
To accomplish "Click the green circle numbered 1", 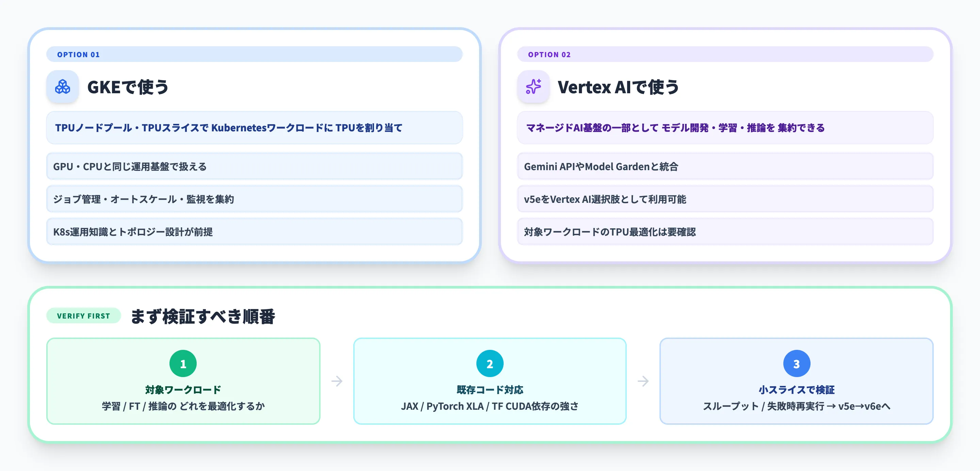I will click(183, 363).
